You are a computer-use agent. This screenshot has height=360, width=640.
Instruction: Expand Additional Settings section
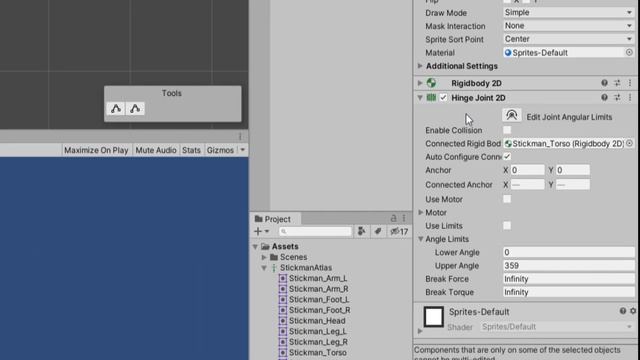pos(420,66)
